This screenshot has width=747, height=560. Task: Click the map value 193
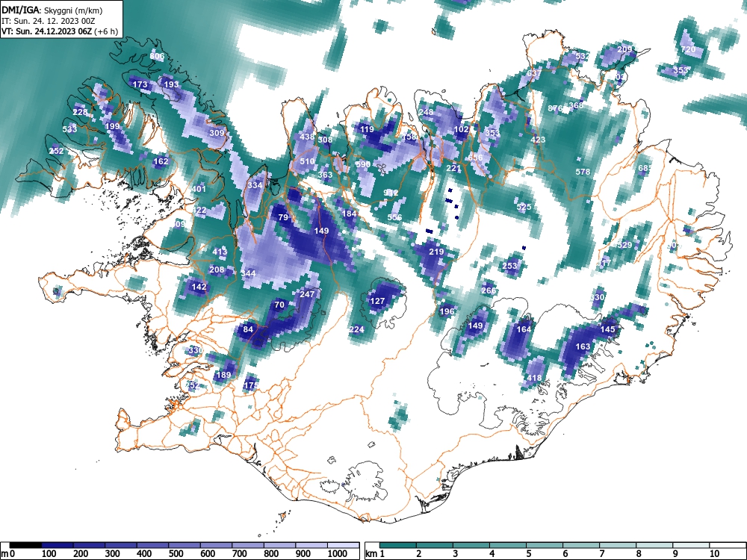172,84
